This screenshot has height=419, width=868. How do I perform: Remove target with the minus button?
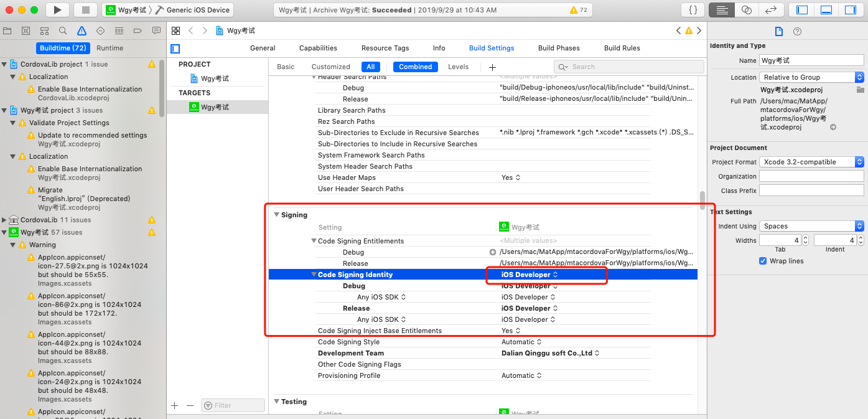point(190,405)
